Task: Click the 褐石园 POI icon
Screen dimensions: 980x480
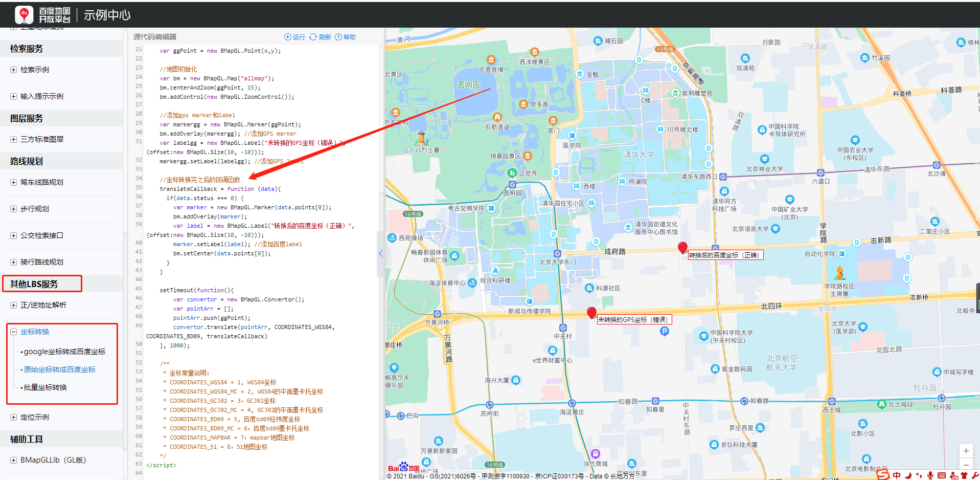Action: (598, 41)
